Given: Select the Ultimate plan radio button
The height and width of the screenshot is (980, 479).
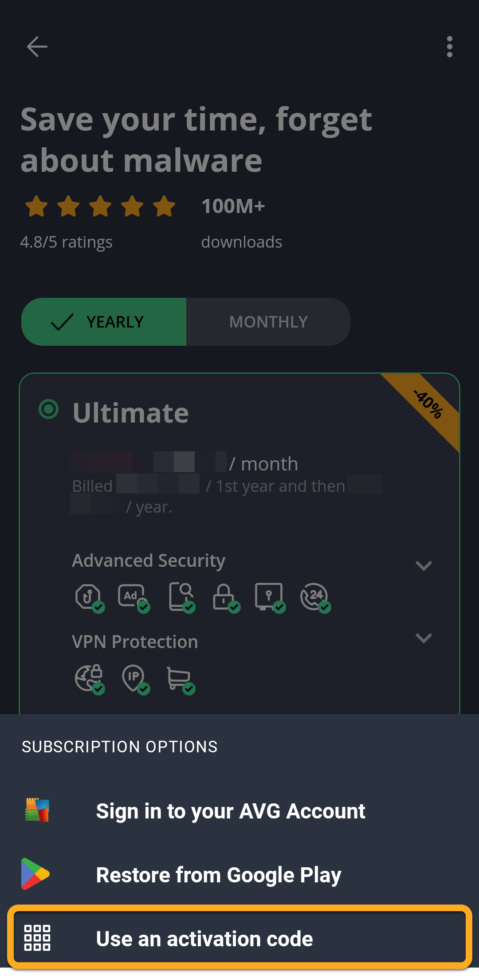Looking at the screenshot, I should (49, 409).
